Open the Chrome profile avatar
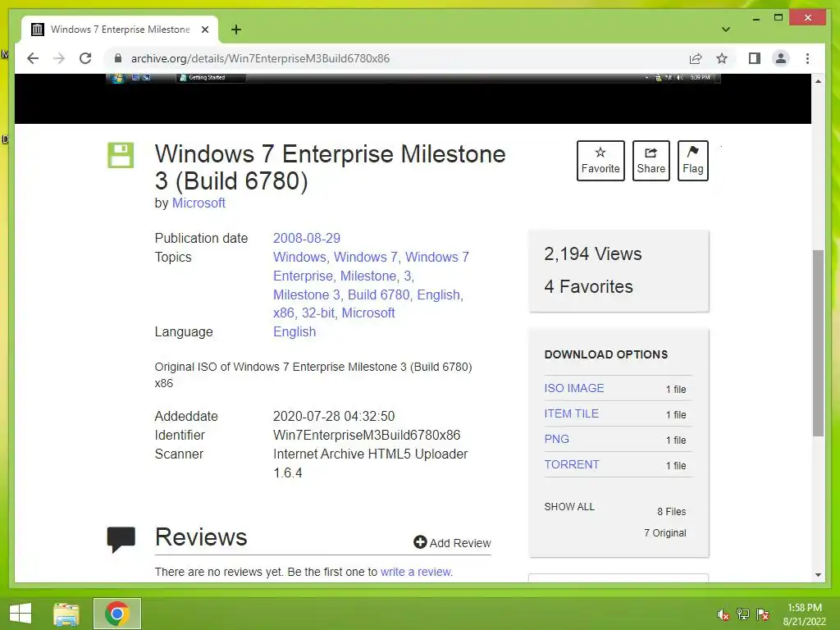840x630 pixels. click(x=781, y=58)
